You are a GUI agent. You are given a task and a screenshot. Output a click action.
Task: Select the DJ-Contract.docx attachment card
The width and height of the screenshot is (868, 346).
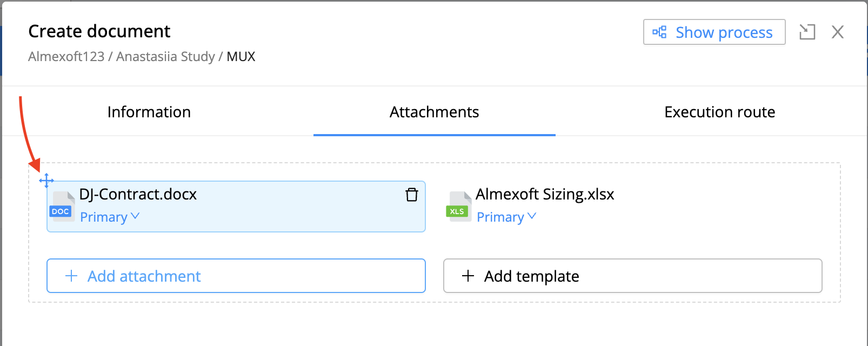(x=236, y=207)
